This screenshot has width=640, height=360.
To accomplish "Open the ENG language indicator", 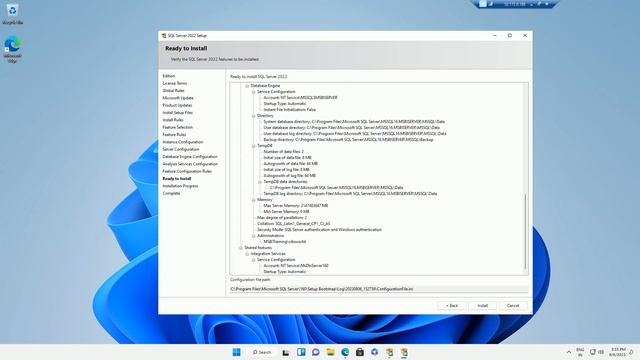I will pyautogui.click(x=580, y=352).
